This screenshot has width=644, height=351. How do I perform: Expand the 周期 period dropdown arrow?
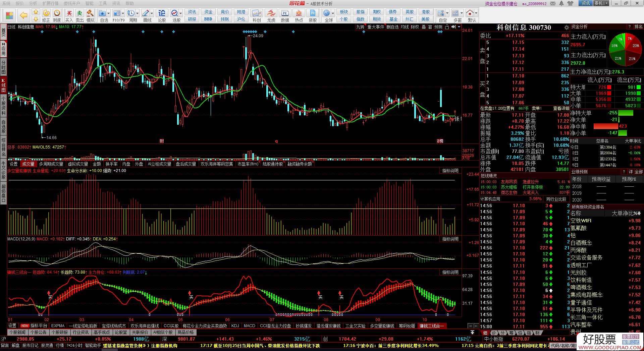click(x=137, y=13)
